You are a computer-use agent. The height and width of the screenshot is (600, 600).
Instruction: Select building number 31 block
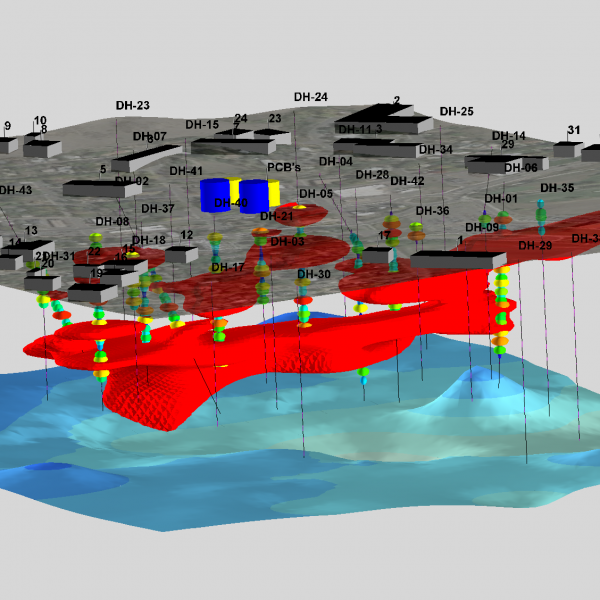(568, 149)
